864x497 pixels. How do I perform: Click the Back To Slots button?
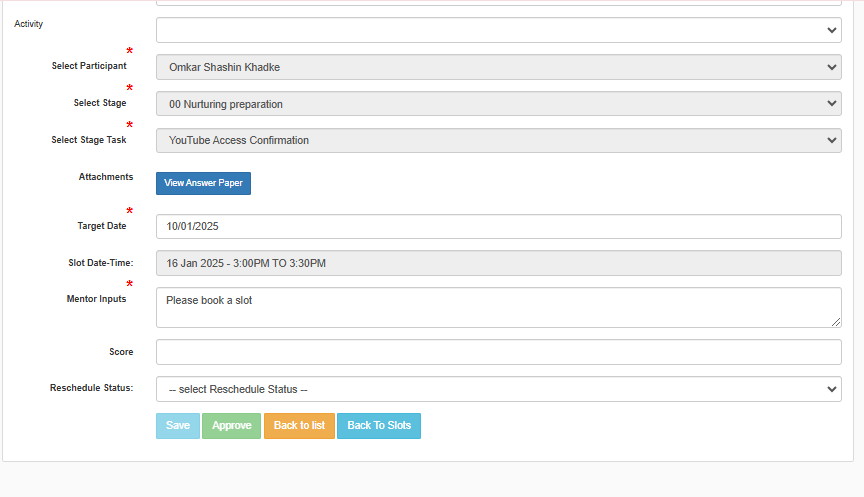pyautogui.click(x=379, y=426)
